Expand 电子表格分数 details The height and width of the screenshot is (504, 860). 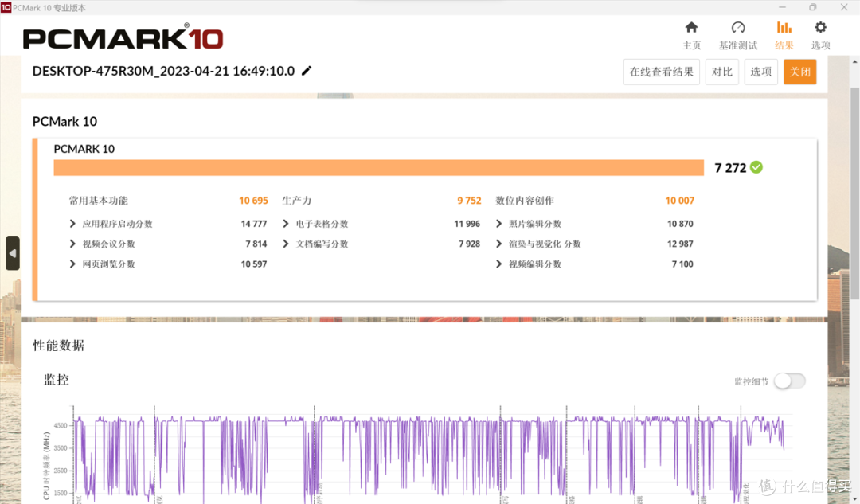tap(286, 224)
